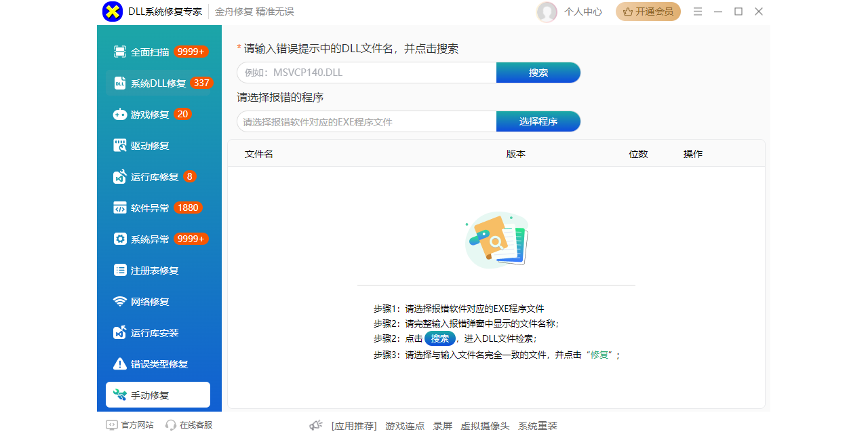Click the EXE program file path field
This screenshot has height=434, width=868.
click(x=366, y=122)
